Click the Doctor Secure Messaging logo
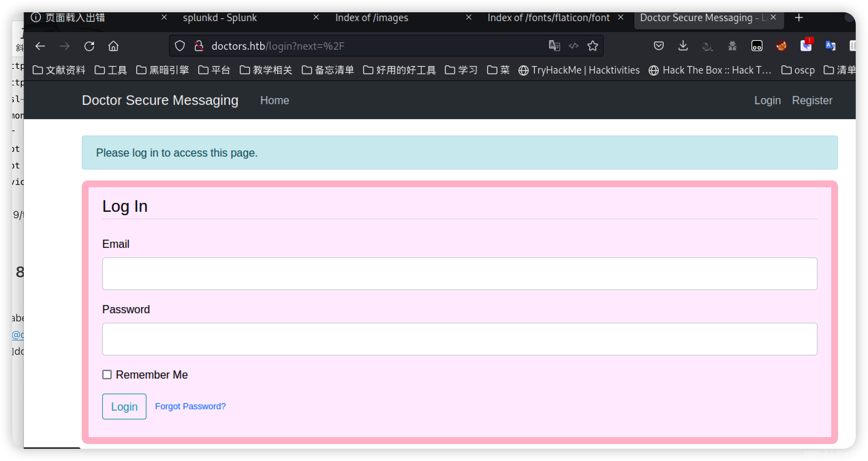 pyautogui.click(x=161, y=100)
